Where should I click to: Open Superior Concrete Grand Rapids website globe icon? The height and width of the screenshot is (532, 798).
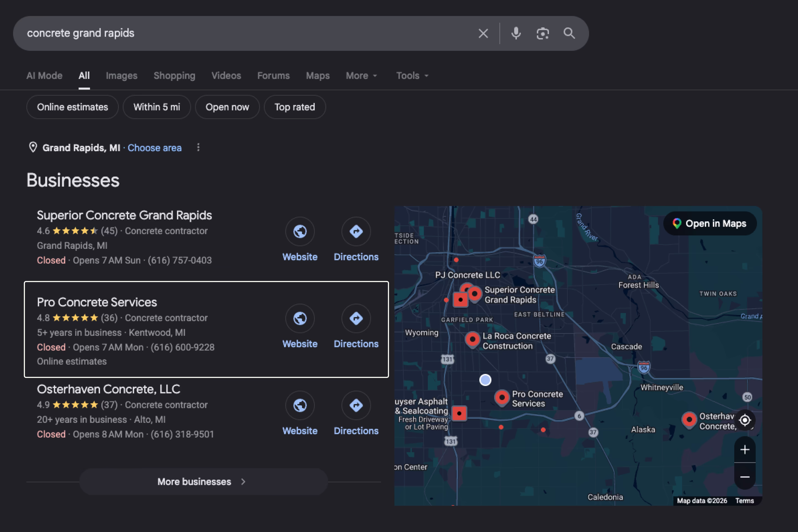coord(300,231)
